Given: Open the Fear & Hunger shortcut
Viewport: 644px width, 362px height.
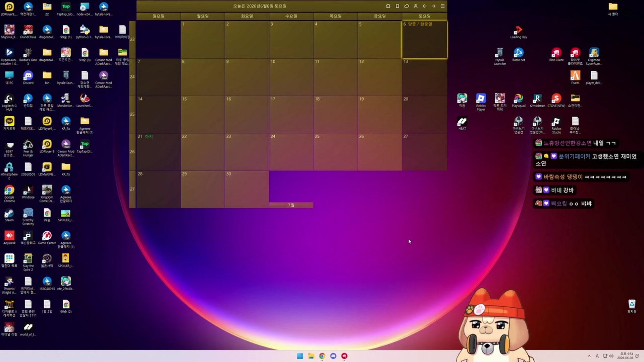Looking at the screenshot, I should tap(28, 148).
